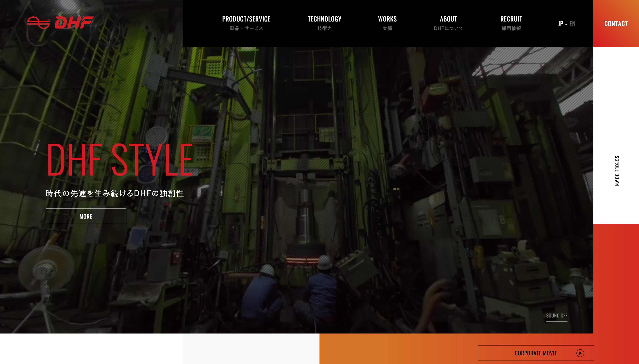Click the CONTACT button top right

tap(616, 23)
